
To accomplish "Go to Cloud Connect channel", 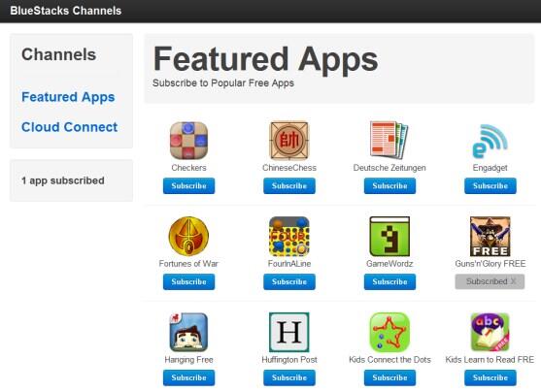I will (69, 127).
